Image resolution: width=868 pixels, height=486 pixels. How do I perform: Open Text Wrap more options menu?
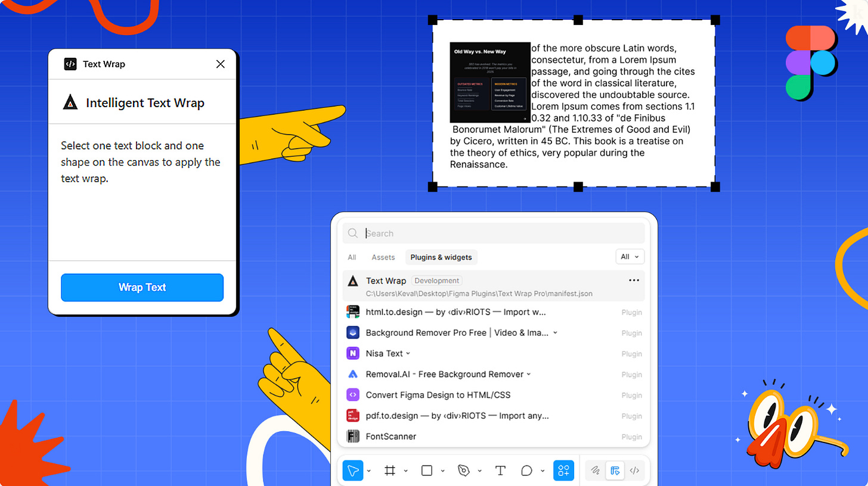634,281
